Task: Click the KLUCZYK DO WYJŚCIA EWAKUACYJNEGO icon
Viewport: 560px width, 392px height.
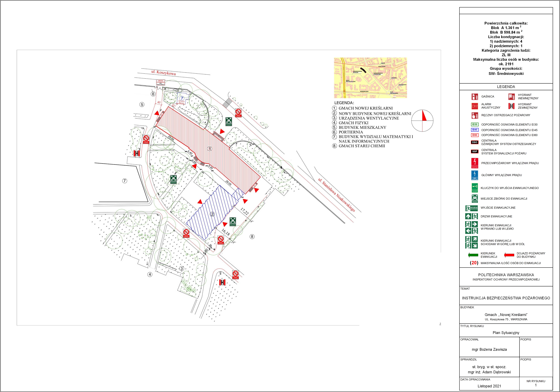Action: tap(475, 188)
